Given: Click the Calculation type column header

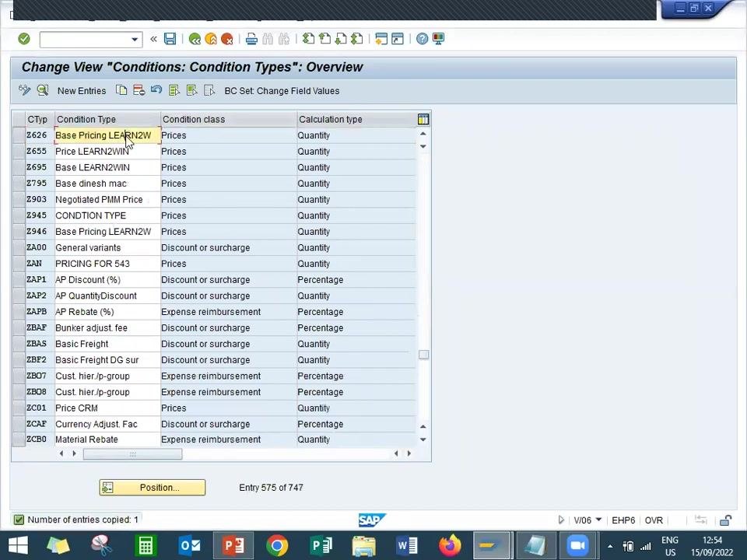Looking at the screenshot, I should click(356, 119).
